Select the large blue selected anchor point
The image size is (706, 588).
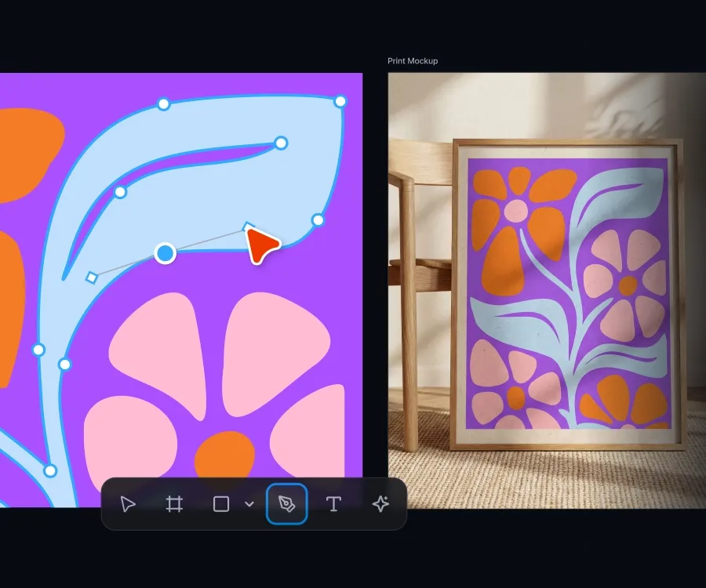click(x=166, y=253)
